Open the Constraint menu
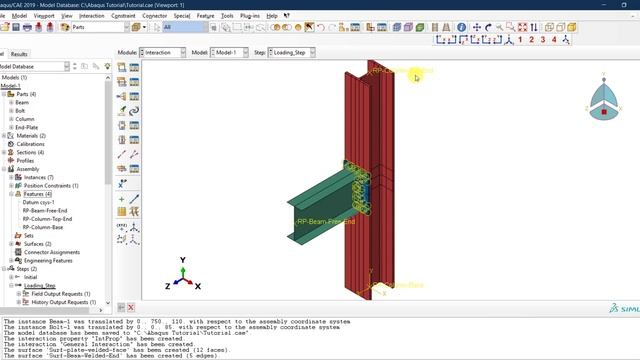The height and width of the screenshot is (360, 640). coord(123,16)
